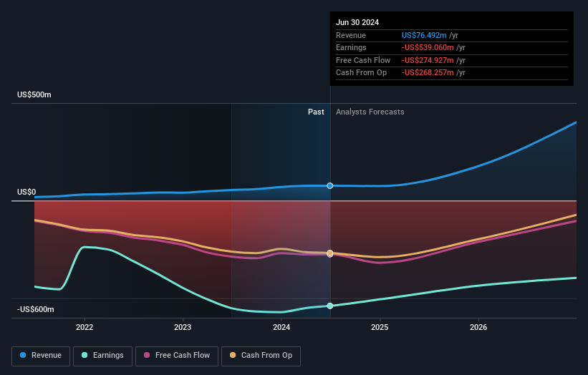
Task: Click the US$0 y-axis label
Action: (26, 193)
